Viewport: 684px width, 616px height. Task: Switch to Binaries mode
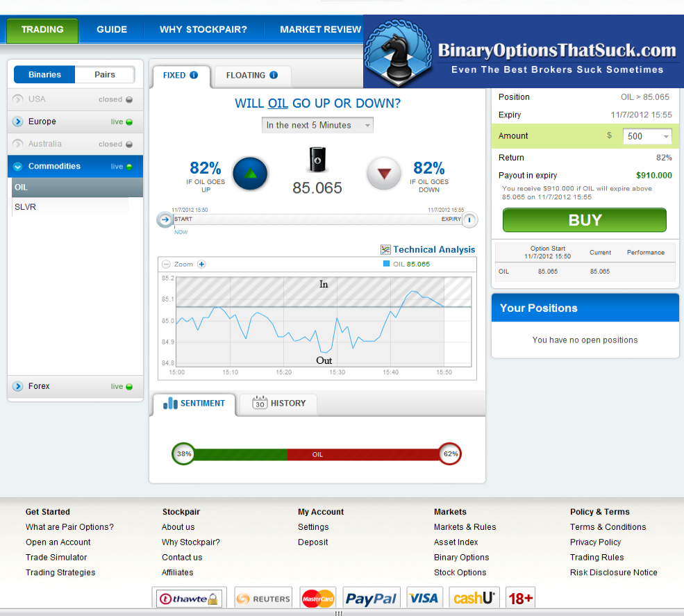(44, 74)
